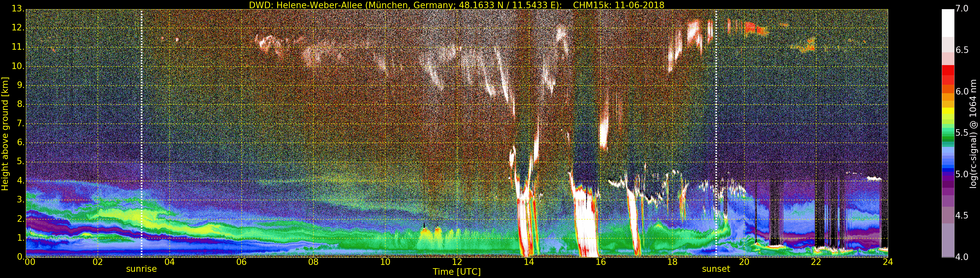
Task: Click the colorbar tick label '4.5'
Action: click(962, 216)
